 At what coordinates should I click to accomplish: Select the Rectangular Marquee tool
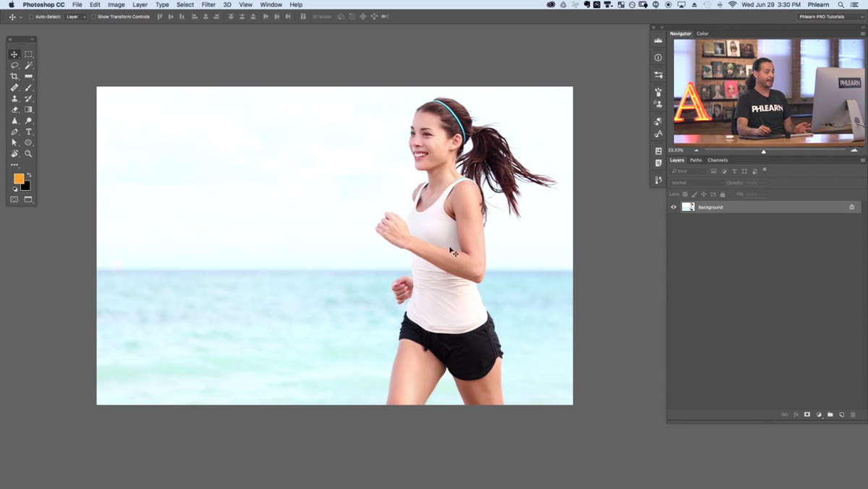(28, 54)
